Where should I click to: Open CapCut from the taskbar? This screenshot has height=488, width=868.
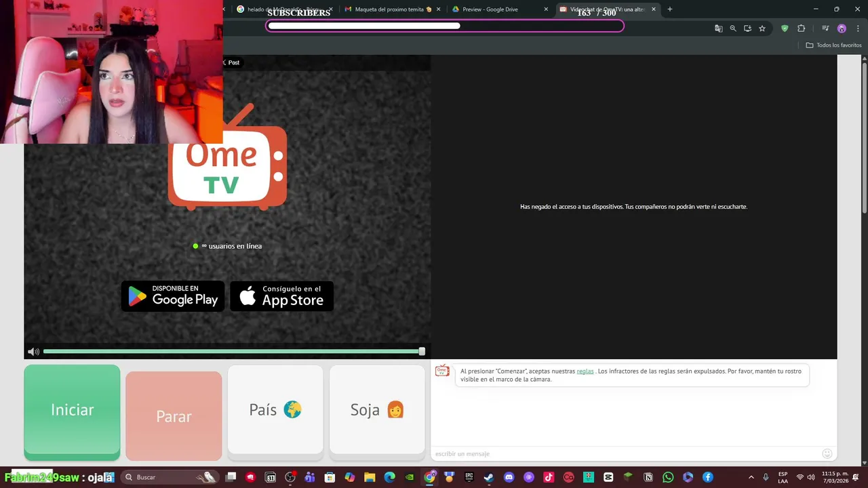608,477
